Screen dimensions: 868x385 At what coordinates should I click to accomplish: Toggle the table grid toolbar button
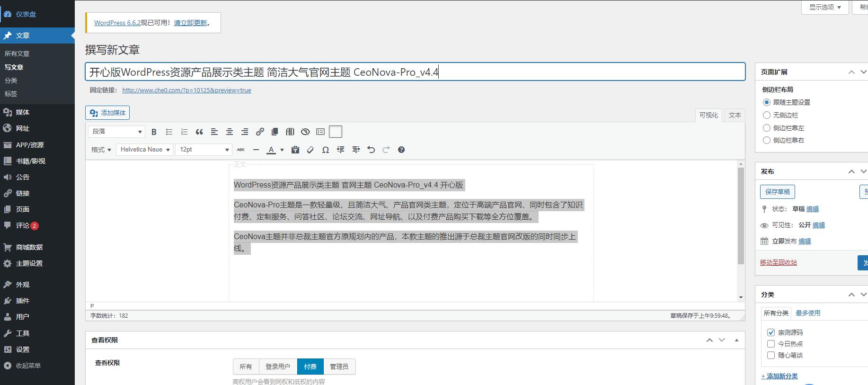click(336, 132)
